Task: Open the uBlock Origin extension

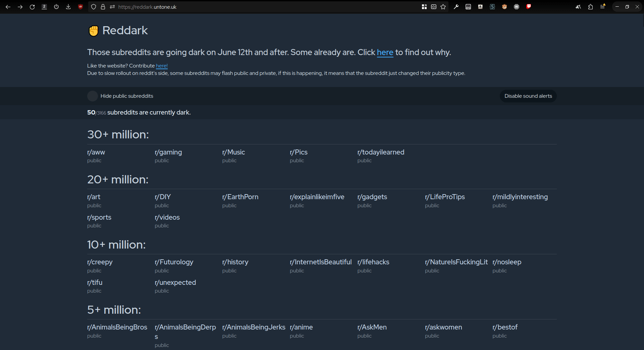Action: [80, 7]
